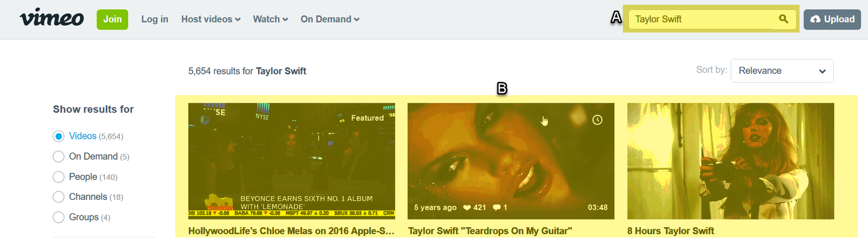Select the Videos radio button
This screenshot has width=868, height=238.
pyautogui.click(x=59, y=136)
